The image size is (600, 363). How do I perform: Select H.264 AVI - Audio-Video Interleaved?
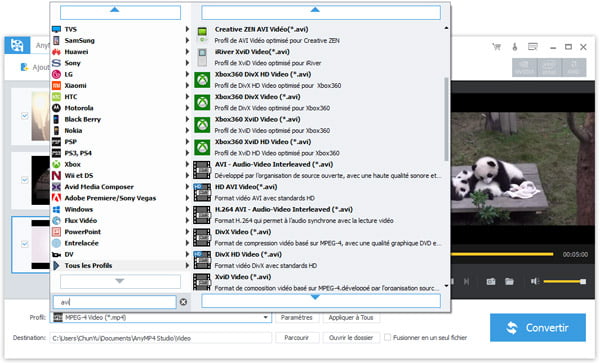coord(318,215)
